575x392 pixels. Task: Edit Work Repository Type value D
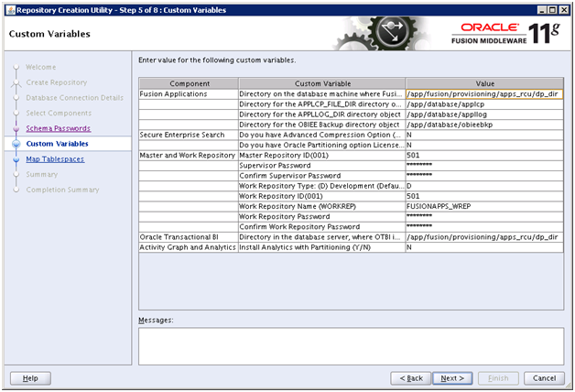pos(484,186)
